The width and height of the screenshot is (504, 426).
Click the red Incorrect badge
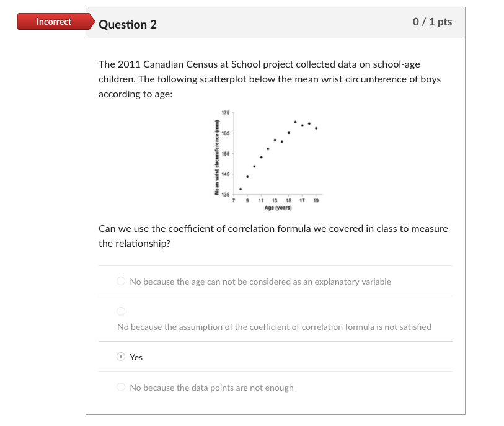pos(54,22)
